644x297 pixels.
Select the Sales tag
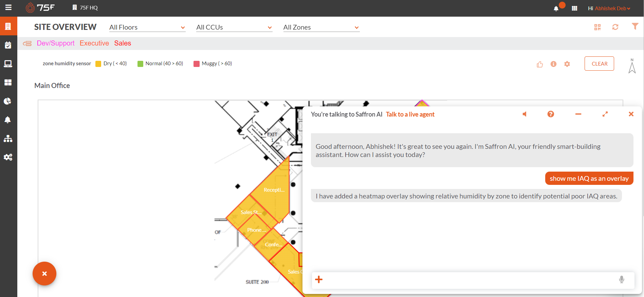(123, 43)
